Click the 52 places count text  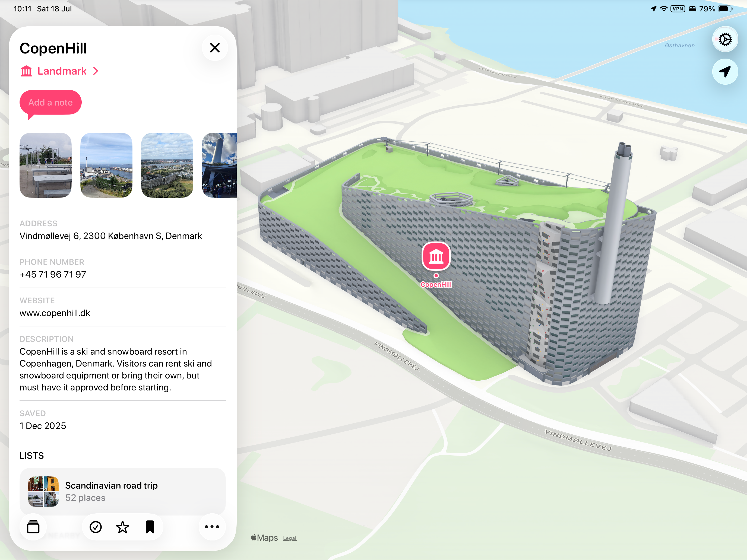85,498
